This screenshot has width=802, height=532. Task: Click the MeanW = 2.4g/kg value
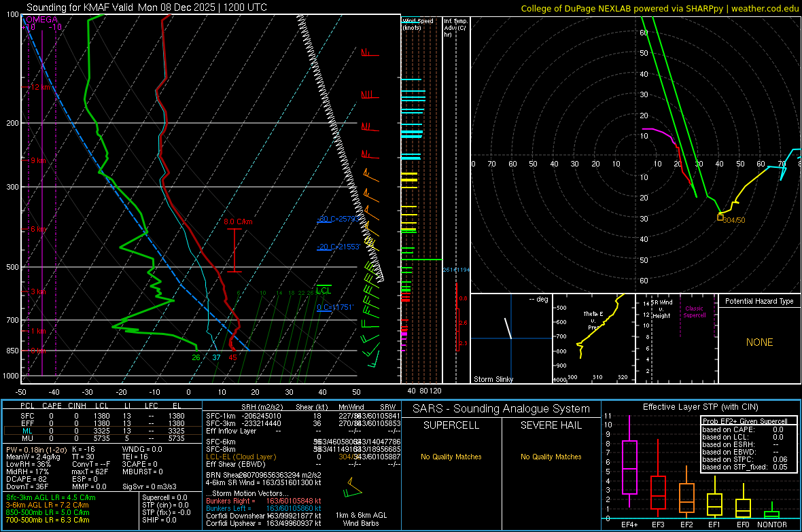33,457
